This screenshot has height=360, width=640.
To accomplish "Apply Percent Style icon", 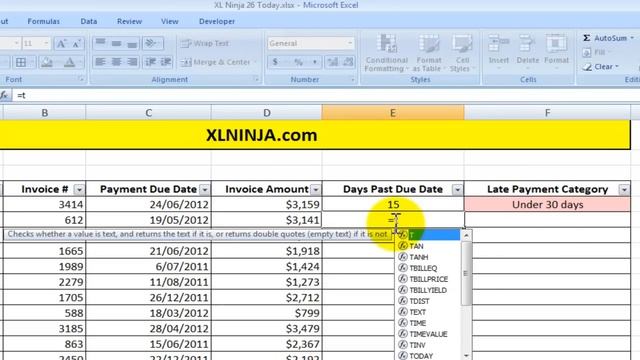I will coord(298,62).
